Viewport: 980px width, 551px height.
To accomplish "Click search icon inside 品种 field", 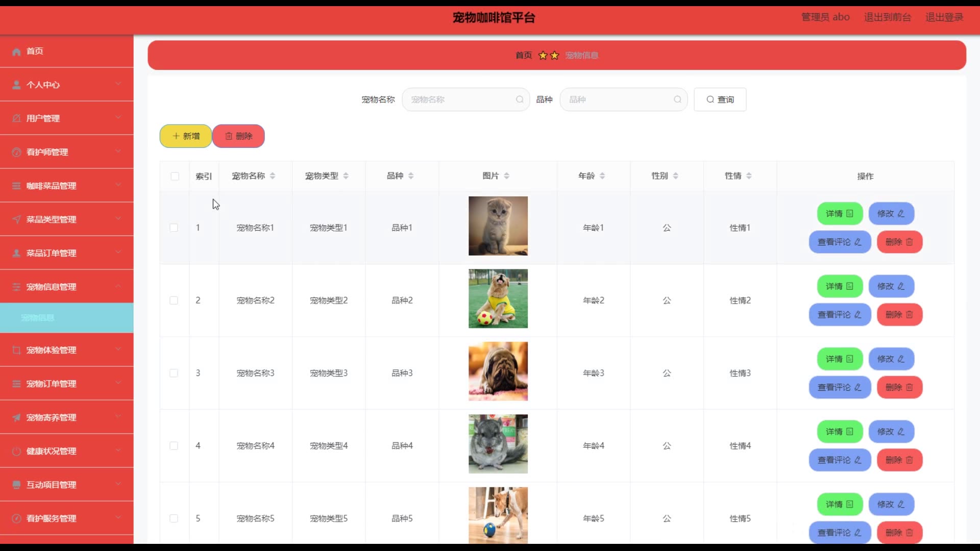I will coord(677,99).
